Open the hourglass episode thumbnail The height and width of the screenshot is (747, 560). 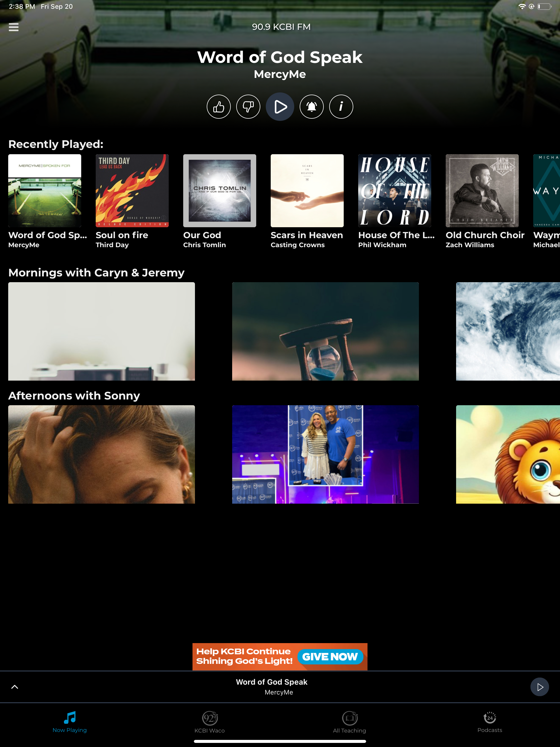click(325, 331)
